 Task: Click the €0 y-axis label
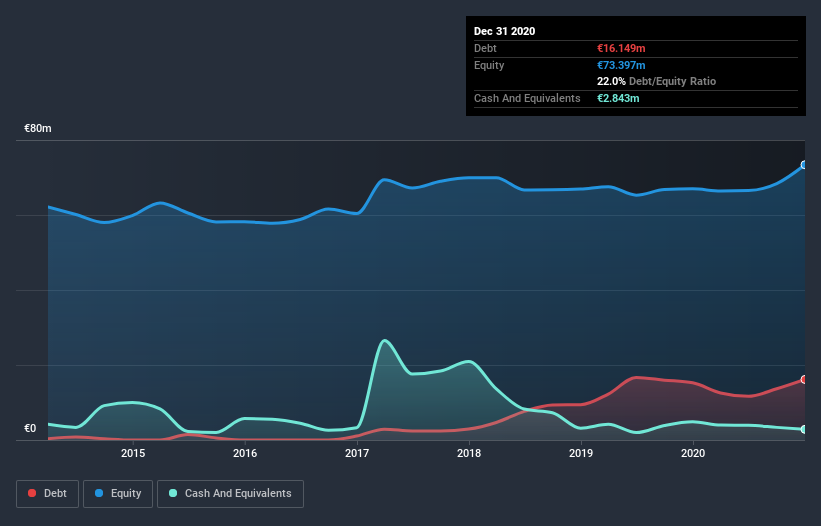coord(30,429)
